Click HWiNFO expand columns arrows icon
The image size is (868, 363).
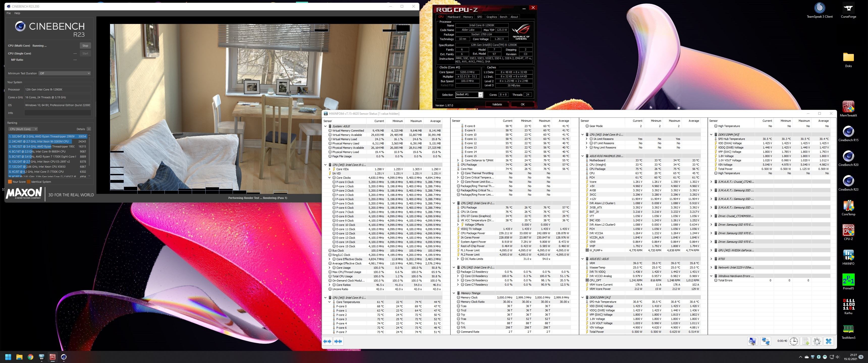click(327, 341)
